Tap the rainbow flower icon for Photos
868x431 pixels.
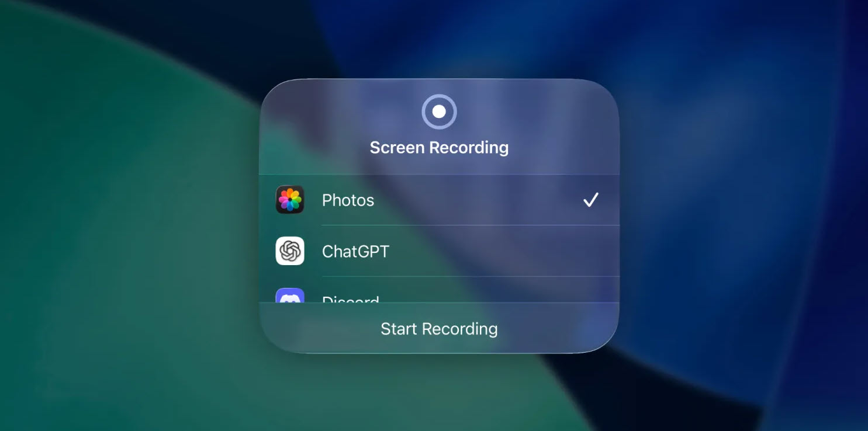tap(290, 200)
